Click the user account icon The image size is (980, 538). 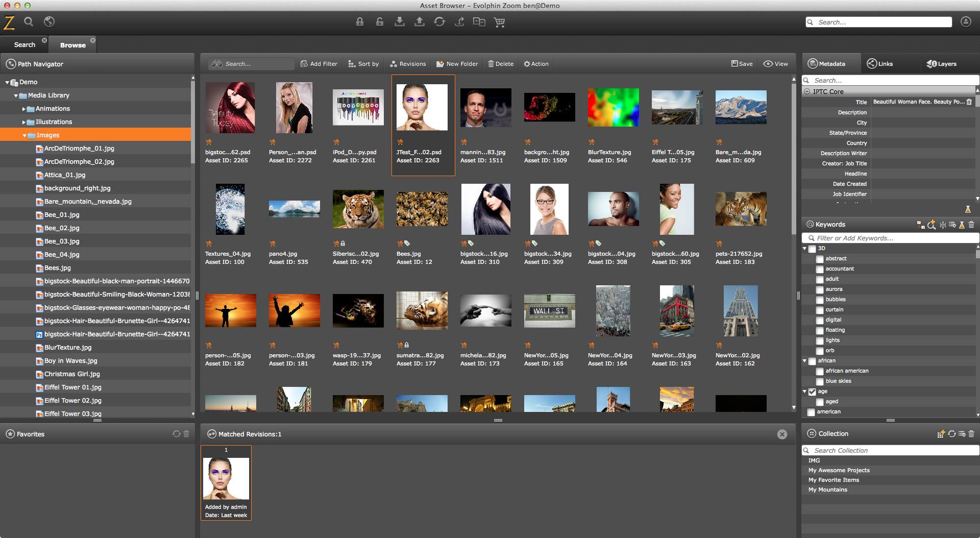(966, 21)
